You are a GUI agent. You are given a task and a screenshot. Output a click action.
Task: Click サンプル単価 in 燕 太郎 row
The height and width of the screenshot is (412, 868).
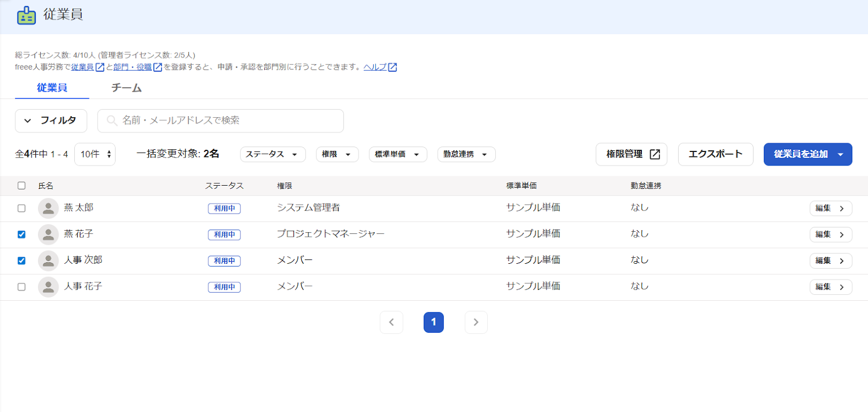533,208
